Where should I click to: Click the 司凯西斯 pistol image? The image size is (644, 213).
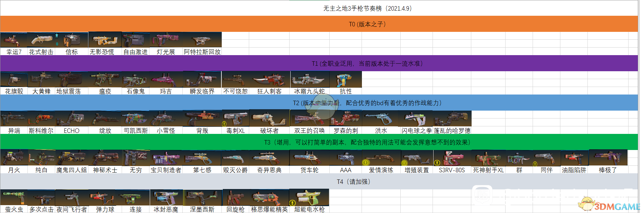pos(135,119)
